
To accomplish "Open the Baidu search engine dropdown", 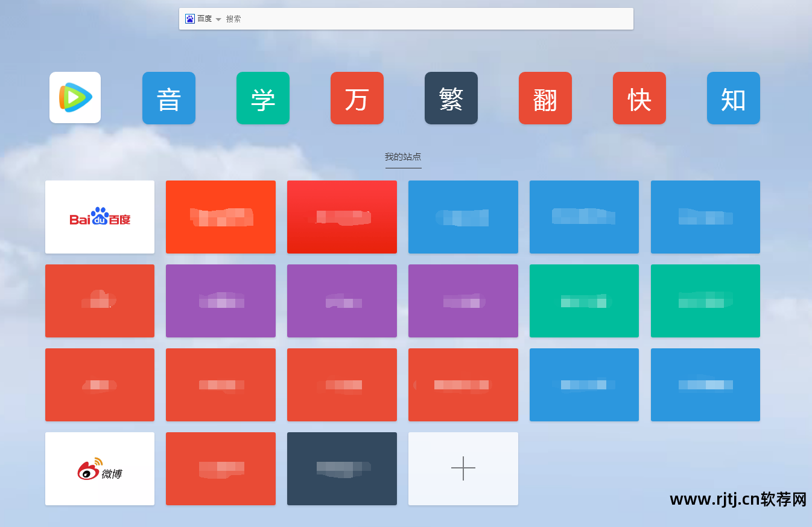I will pos(218,18).
